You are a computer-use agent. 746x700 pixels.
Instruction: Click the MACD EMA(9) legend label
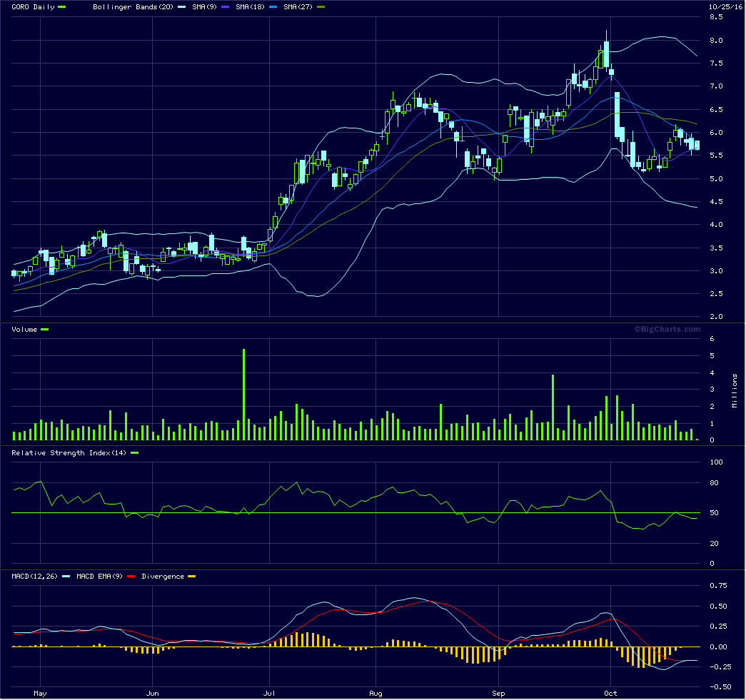coord(99,576)
